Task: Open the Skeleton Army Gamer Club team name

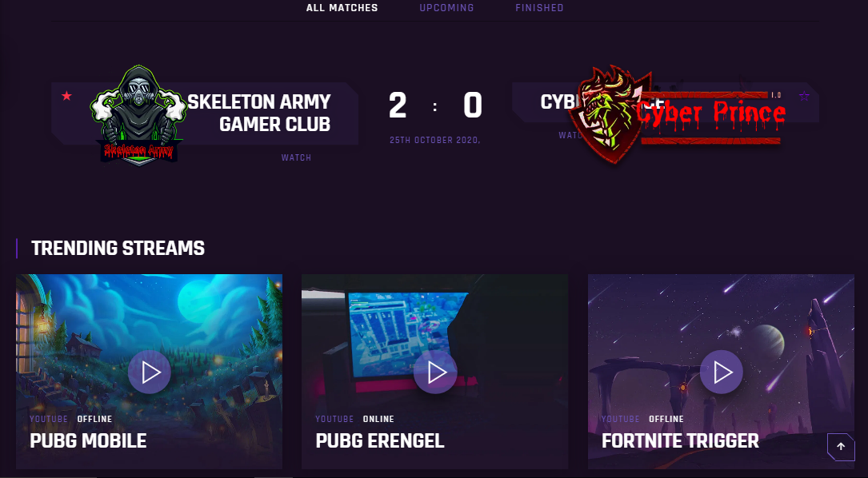Action: [x=259, y=113]
